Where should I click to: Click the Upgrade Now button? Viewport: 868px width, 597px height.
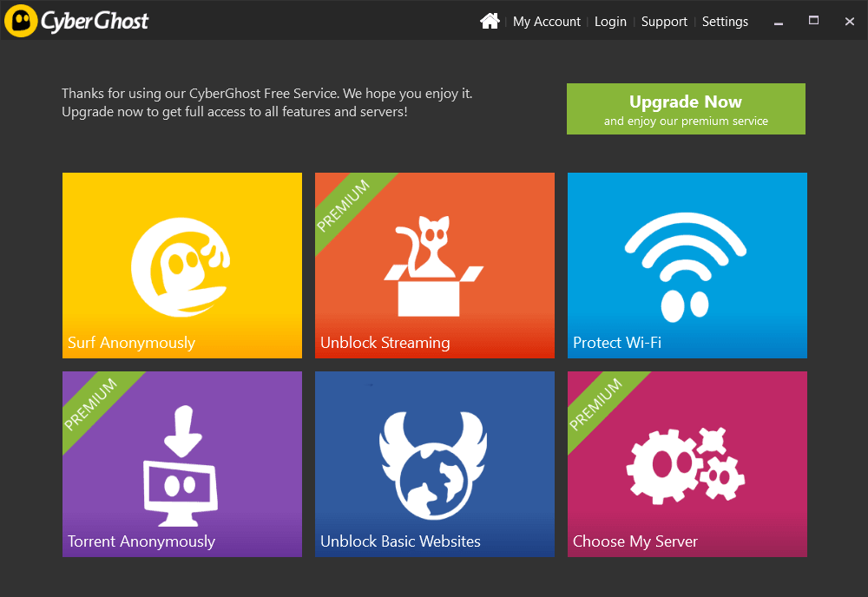point(686,109)
